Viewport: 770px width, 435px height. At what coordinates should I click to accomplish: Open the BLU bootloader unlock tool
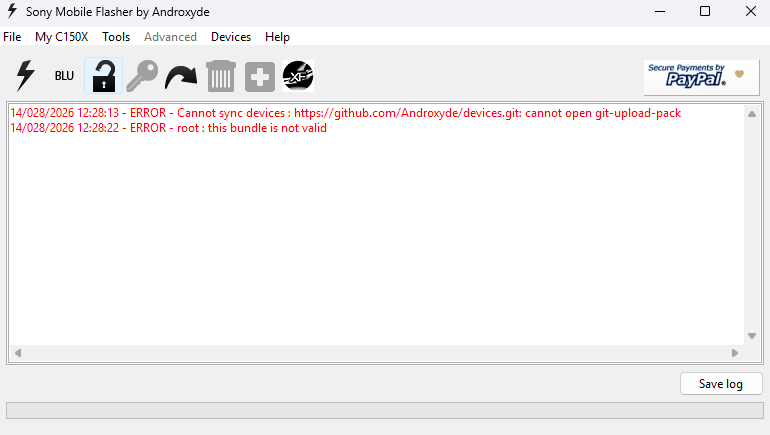pyautogui.click(x=64, y=76)
